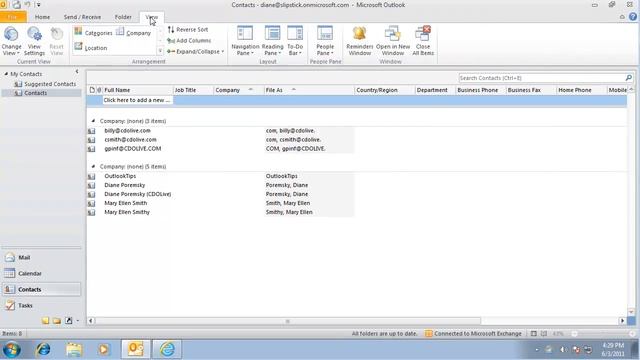Switch to the Folder tab

click(123, 17)
